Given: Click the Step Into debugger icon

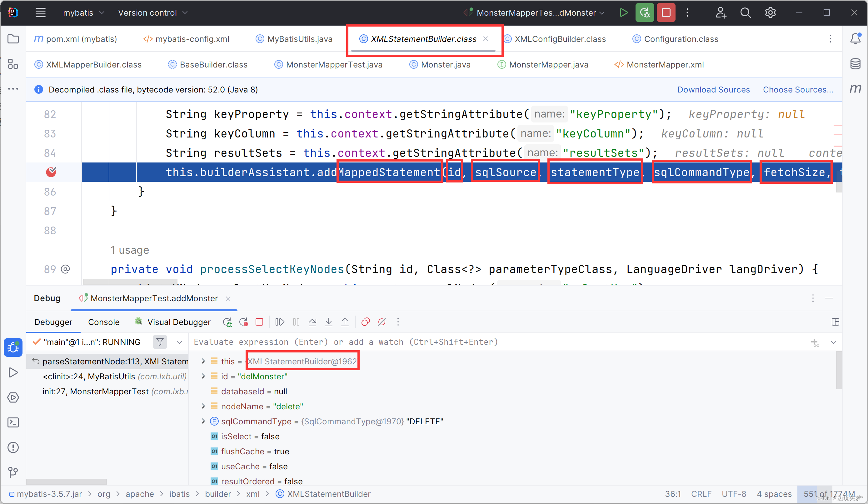Looking at the screenshot, I should [329, 322].
